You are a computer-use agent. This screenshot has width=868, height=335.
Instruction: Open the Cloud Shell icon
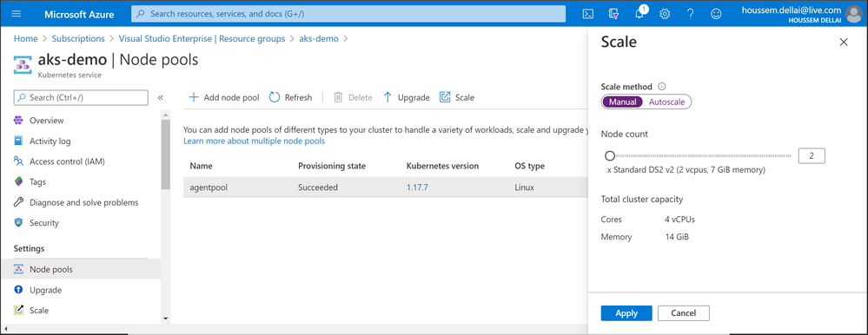point(588,14)
